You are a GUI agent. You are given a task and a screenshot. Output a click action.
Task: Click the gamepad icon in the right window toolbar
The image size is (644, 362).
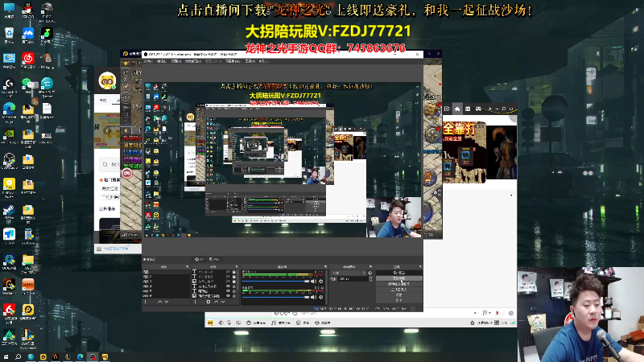click(478, 109)
